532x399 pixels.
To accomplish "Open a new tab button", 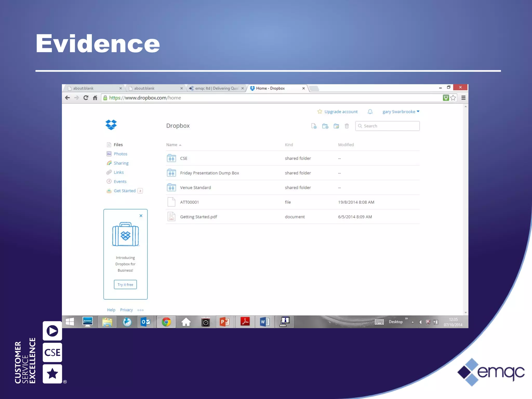I will point(314,89).
